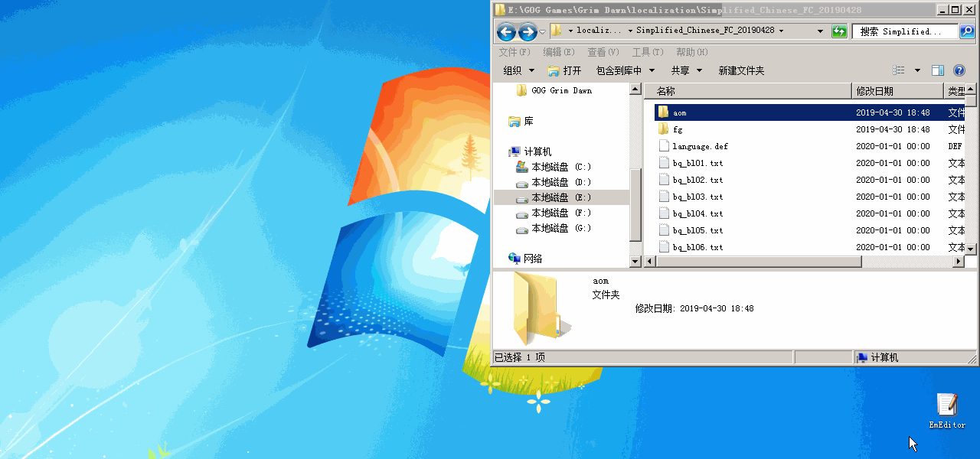The width and height of the screenshot is (980, 459).
Task: Refresh the folder with the green refresh button
Action: point(839,31)
